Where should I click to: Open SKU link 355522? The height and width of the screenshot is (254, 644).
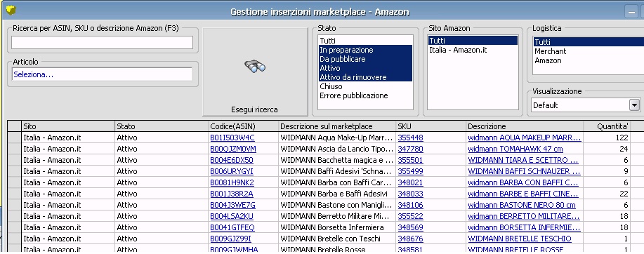click(x=410, y=216)
